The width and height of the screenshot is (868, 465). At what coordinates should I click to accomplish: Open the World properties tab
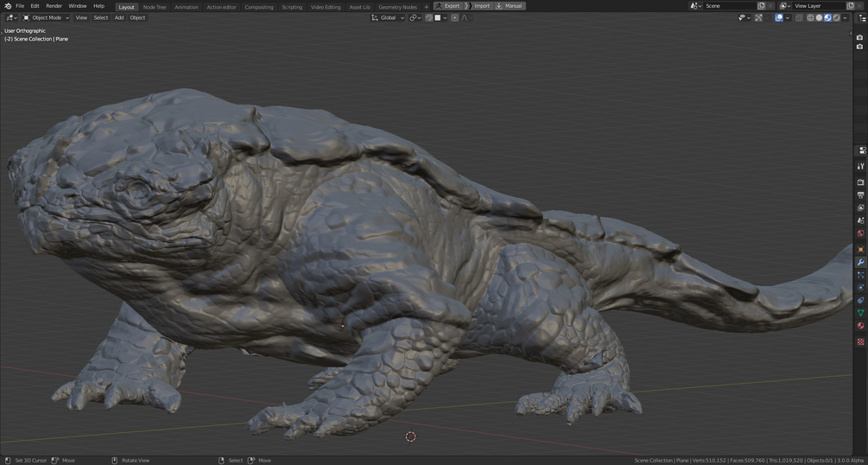(860, 232)
